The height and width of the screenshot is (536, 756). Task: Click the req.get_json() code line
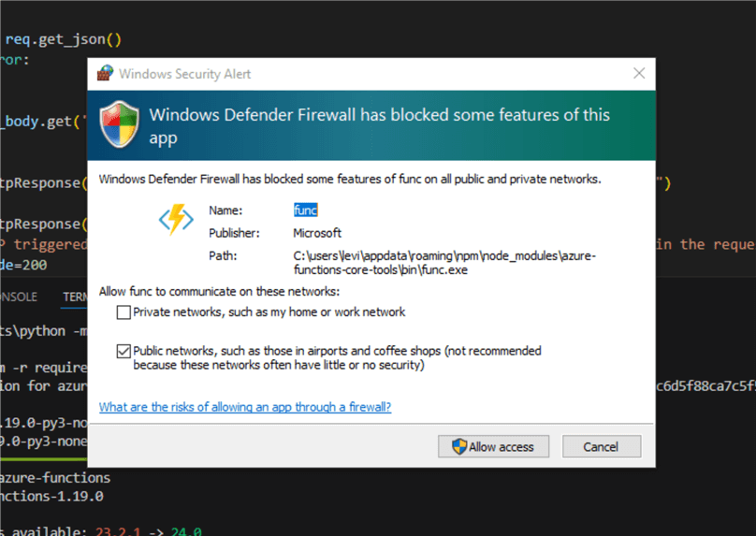click(64, 39)
